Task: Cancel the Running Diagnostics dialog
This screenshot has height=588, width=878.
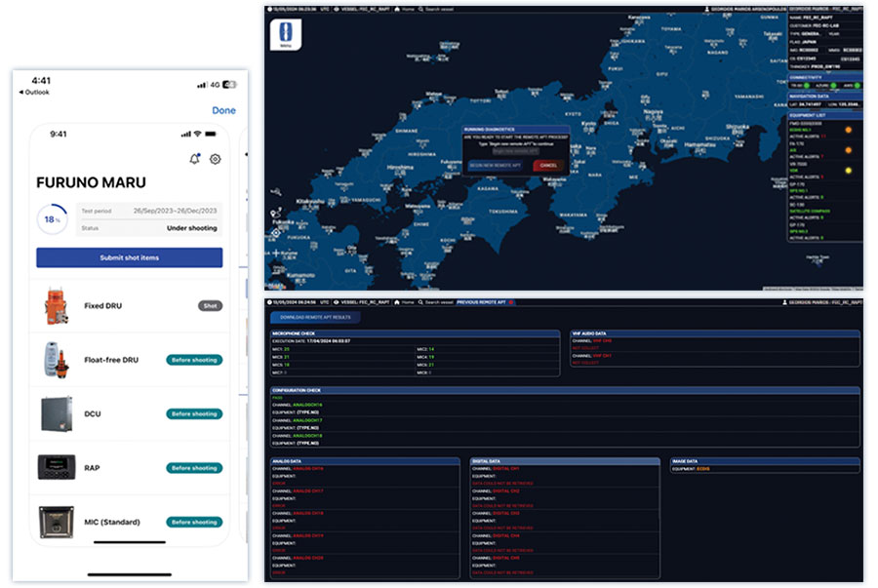Action: click(x=548, y=166)
